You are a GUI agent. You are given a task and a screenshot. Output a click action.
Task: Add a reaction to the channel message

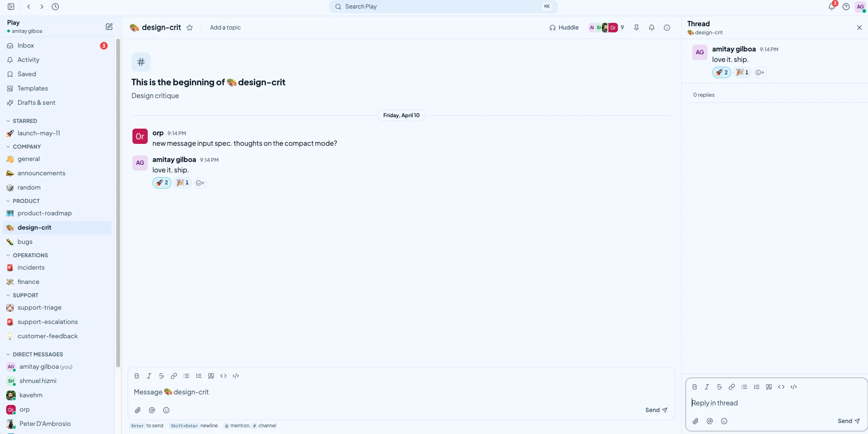point(200,183)
